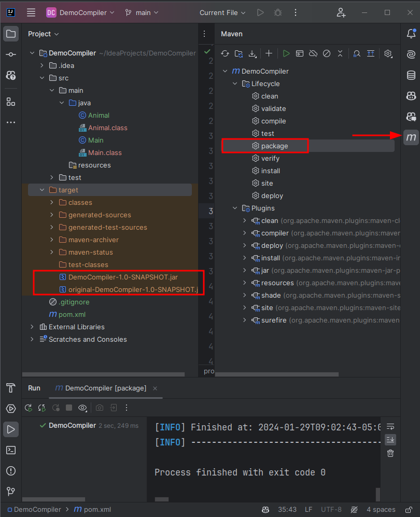Viewport: 420px width, 517px height.
Task: Open the main branch dropdown
Action: click(x=142, y=12)
